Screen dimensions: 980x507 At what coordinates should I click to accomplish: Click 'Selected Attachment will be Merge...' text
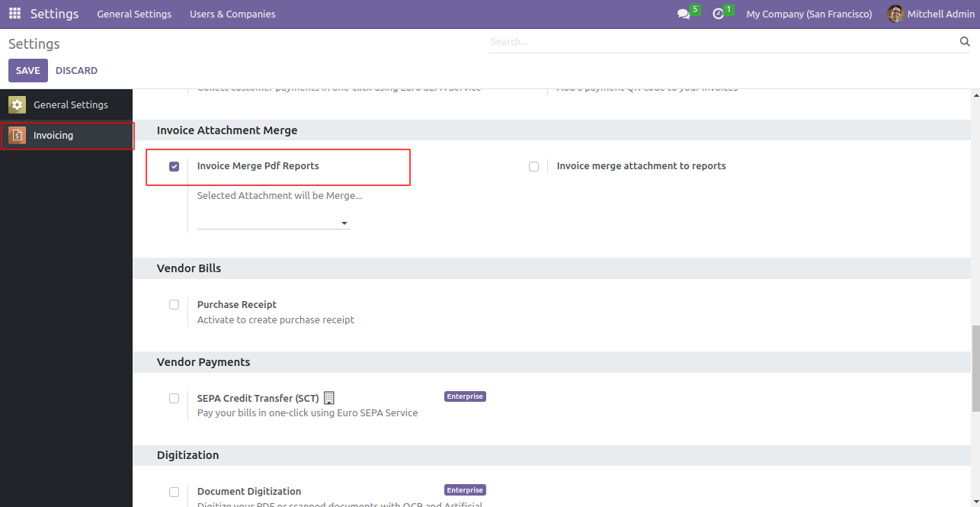pos(280,195)
